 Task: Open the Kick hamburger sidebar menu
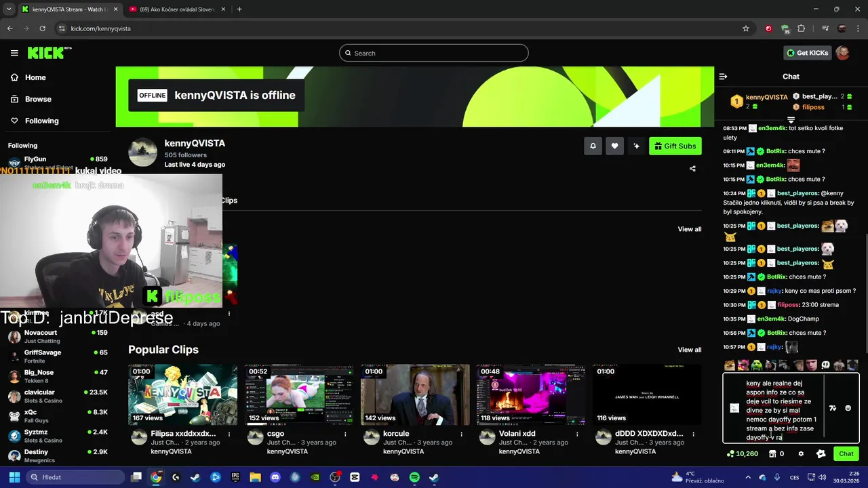pyautogui.click(x=14, y=53)
